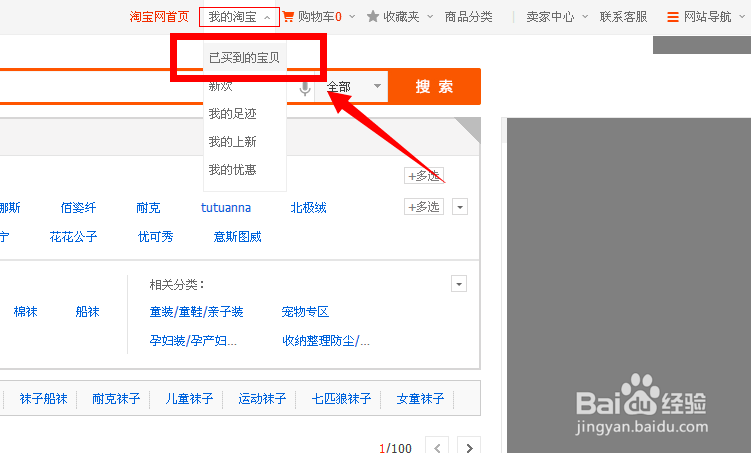
Task: Open 淘宝网首页 link
Action: coord(159,17)
